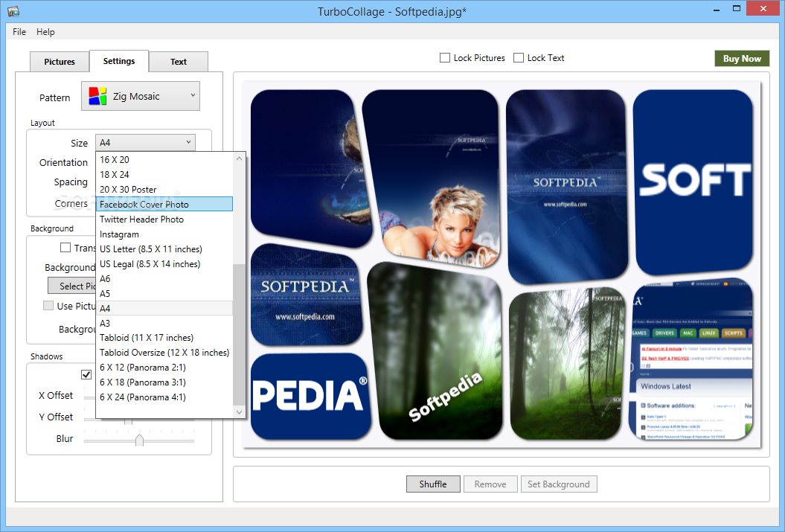This screenshot has height=532, width=785.
Task: Select Facebook Cover Photo size
Action: coord(164,204)
